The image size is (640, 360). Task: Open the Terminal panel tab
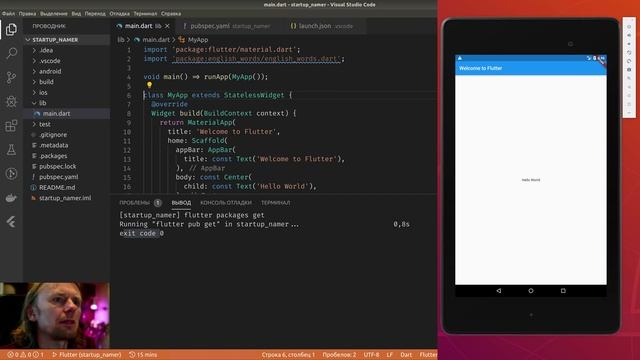tap(276, 203)
